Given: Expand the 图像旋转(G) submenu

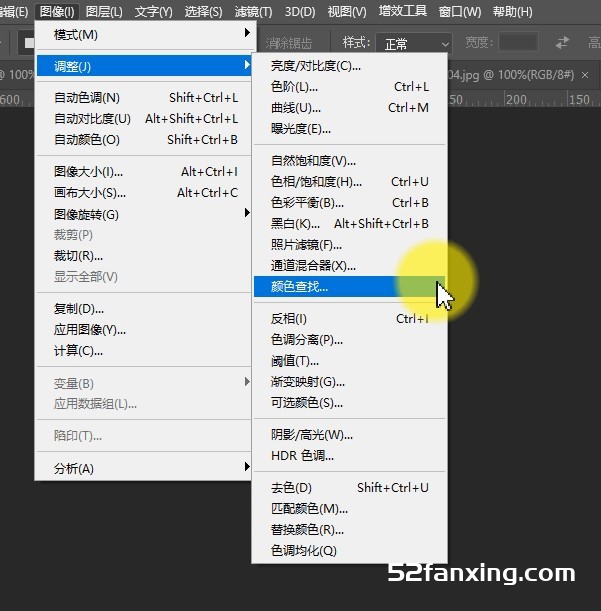Looking at the screenshot, I should (144, 214).
